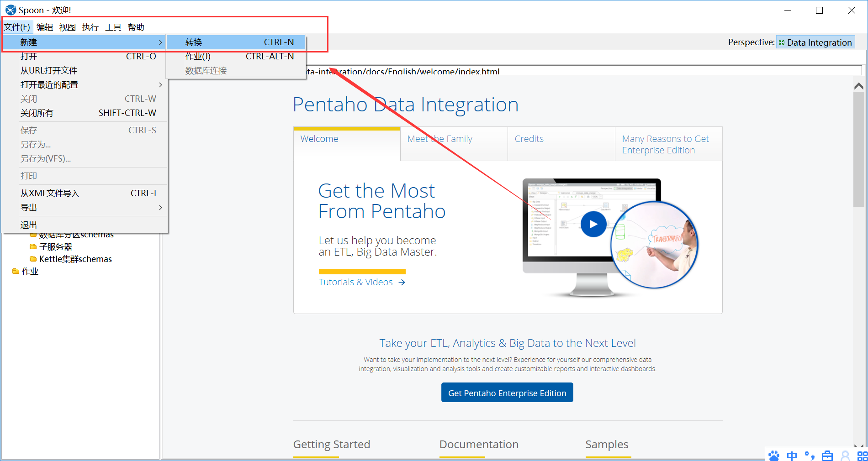Viewport: 868px width, 461px height.
Task: Click the Kettle集群schemas folder icon
Action: pos(33,259)
